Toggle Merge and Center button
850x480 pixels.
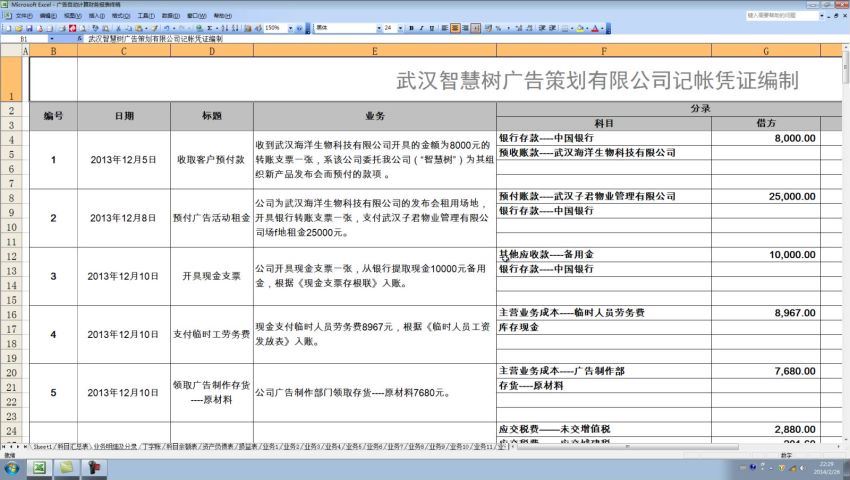point(476,28)
